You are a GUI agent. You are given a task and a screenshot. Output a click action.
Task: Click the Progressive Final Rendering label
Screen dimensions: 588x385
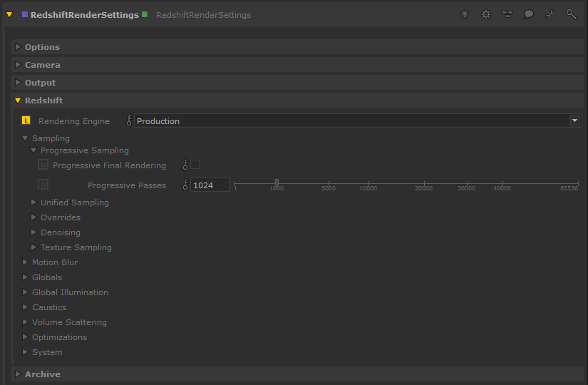tap(109, 165)
